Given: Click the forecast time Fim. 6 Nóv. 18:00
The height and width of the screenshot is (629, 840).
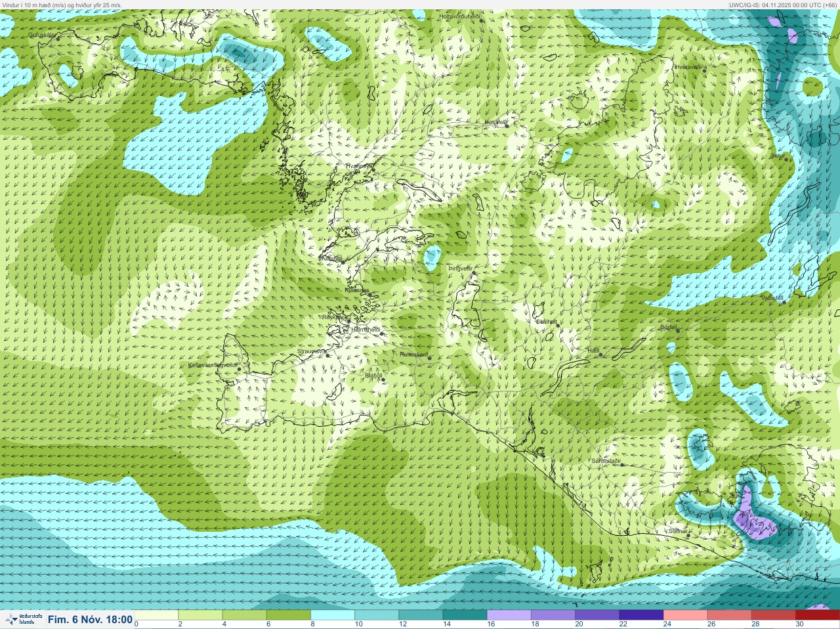Looking at the screenshot, I should 90,619.
